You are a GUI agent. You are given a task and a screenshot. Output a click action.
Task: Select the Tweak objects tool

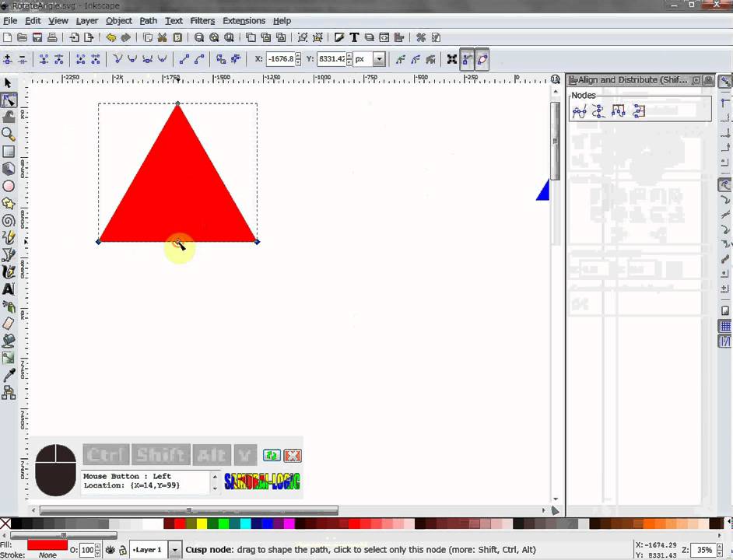coord(9,117)
